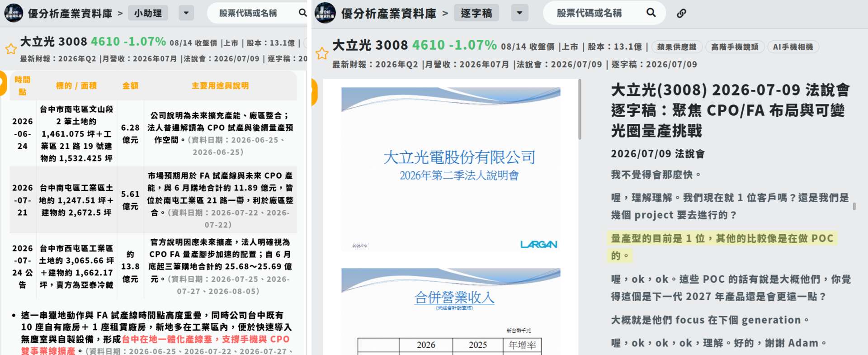Screen dimensions: 868x355
Task: Favorite 大立光 with the star in 小助理 panel
Action: pyautogui.click(x=11, y=49)
